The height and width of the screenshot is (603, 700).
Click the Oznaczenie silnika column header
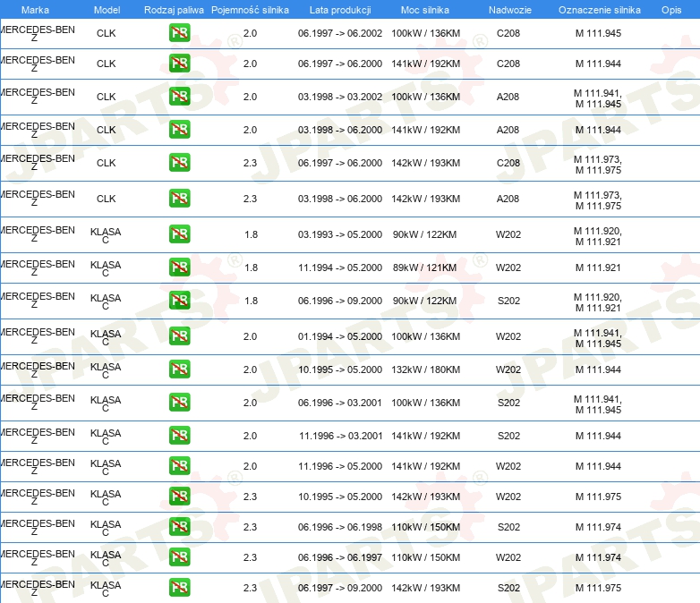599,9
